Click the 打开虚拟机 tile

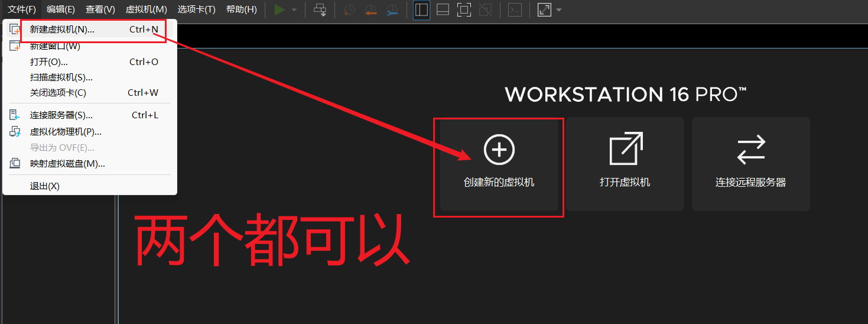pos(625,164)
